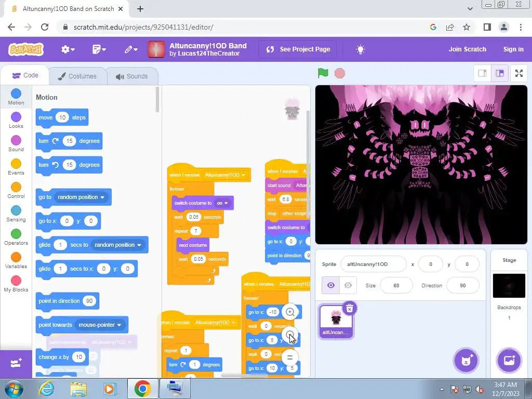Select the Sensing block category

tap(16, 214)
